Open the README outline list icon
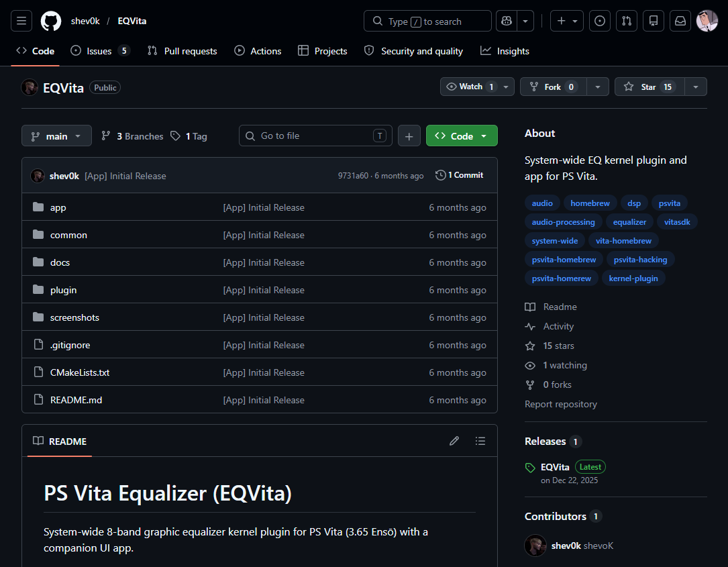 (480, 441)
